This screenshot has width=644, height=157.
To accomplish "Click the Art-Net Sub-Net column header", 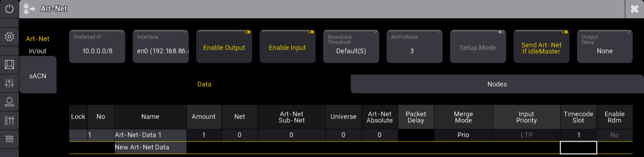I will pos(291,117).
